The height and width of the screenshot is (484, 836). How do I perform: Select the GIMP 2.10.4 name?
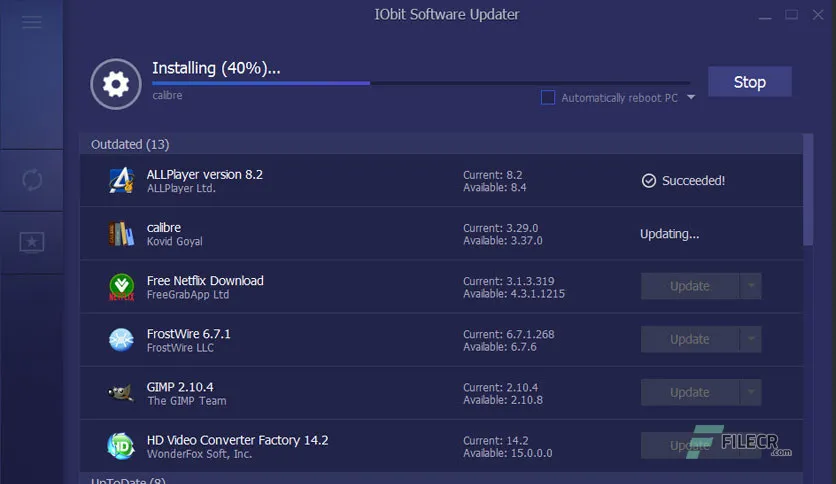coord(180,387)
